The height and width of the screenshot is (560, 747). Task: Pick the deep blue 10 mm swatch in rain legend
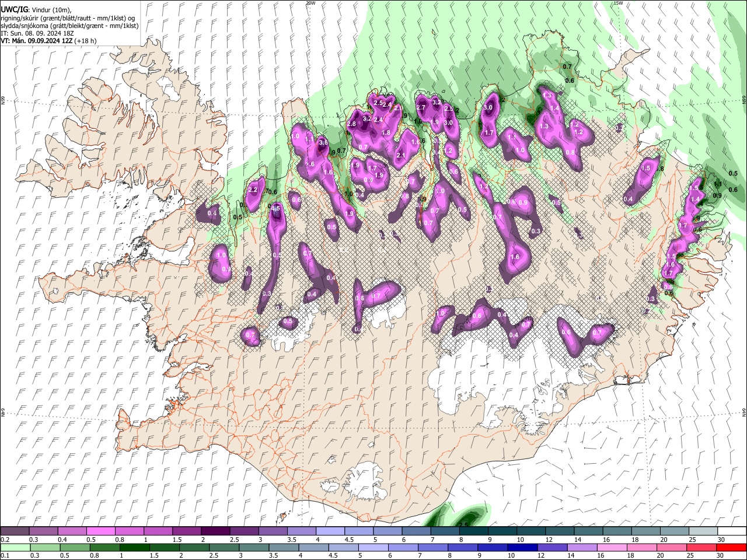pyautogui.click(x=521, y=548)
